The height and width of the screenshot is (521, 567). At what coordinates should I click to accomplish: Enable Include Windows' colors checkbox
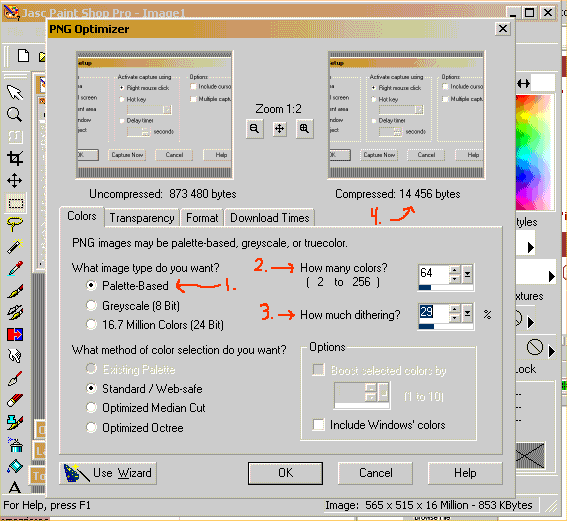319,424
